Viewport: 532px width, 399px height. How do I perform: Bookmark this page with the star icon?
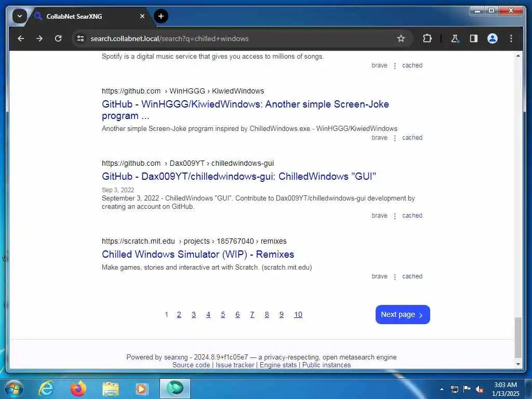[x=401, y=38]
